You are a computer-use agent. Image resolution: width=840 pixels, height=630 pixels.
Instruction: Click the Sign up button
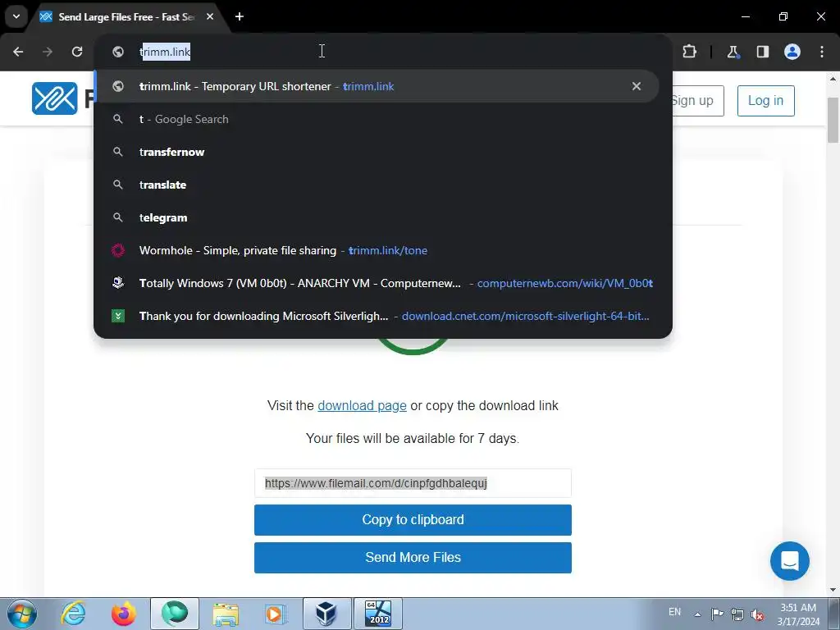(x=696, y=101)
